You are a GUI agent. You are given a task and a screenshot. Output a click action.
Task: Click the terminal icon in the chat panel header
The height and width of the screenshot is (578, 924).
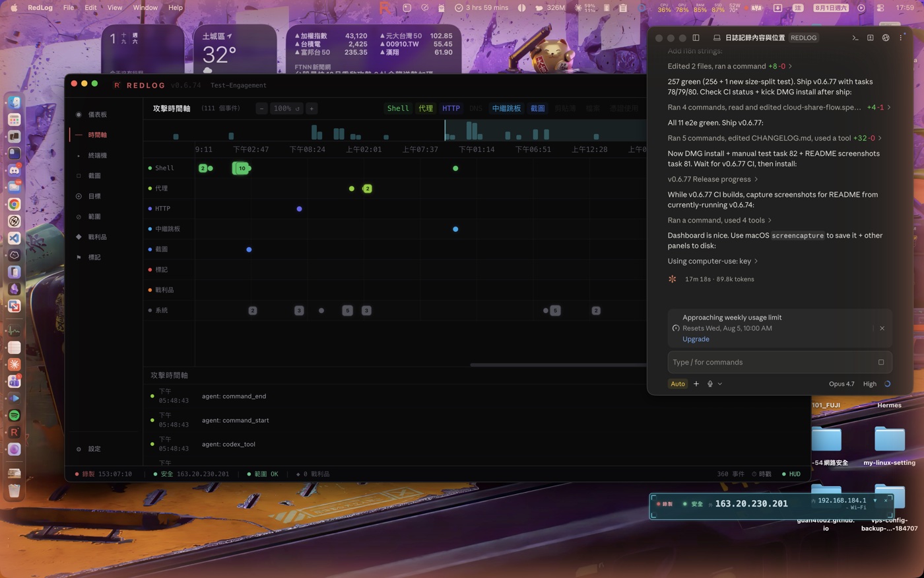[855, 38]
